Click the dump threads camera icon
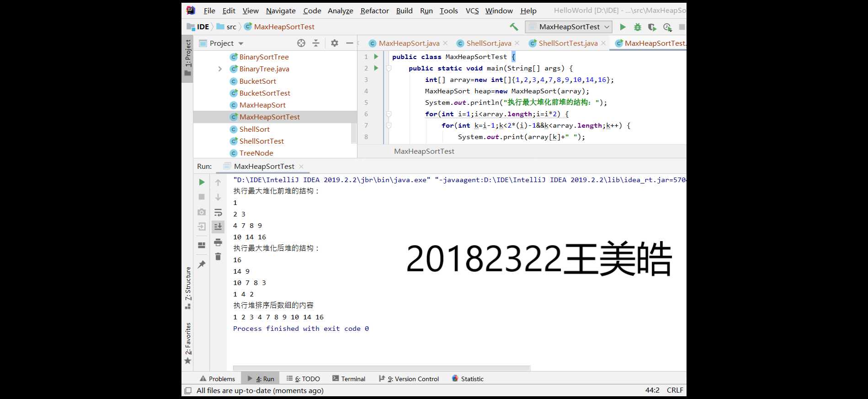Viewport: 868px width, 399px height. point(202,212)
